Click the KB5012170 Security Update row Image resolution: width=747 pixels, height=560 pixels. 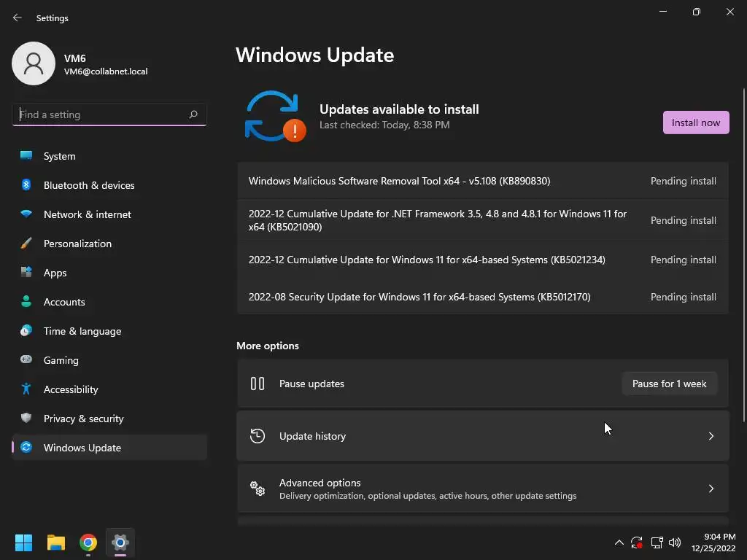point(483,297)
